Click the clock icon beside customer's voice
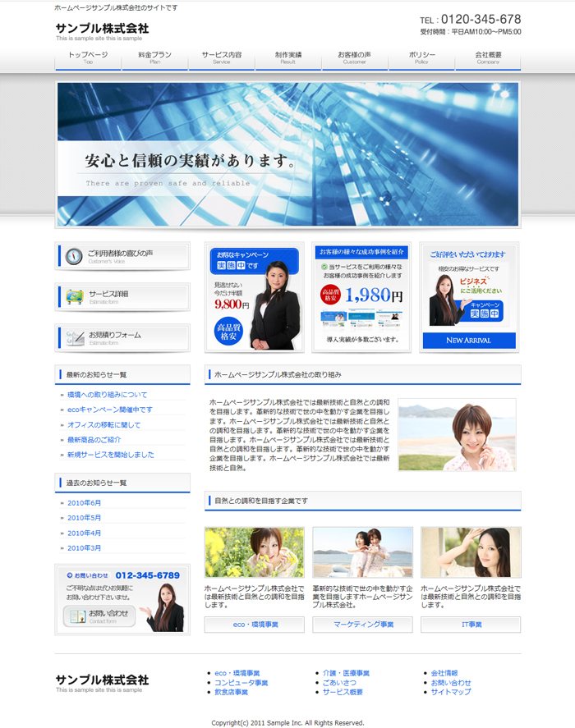 [x=74, y=256]
